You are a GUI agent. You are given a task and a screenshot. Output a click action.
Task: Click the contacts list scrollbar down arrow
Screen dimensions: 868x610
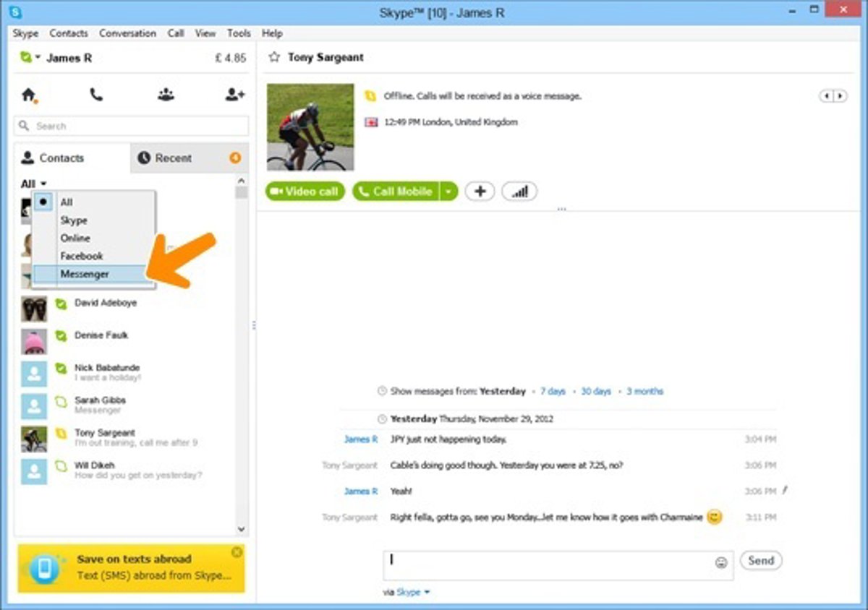pos(242,529)
